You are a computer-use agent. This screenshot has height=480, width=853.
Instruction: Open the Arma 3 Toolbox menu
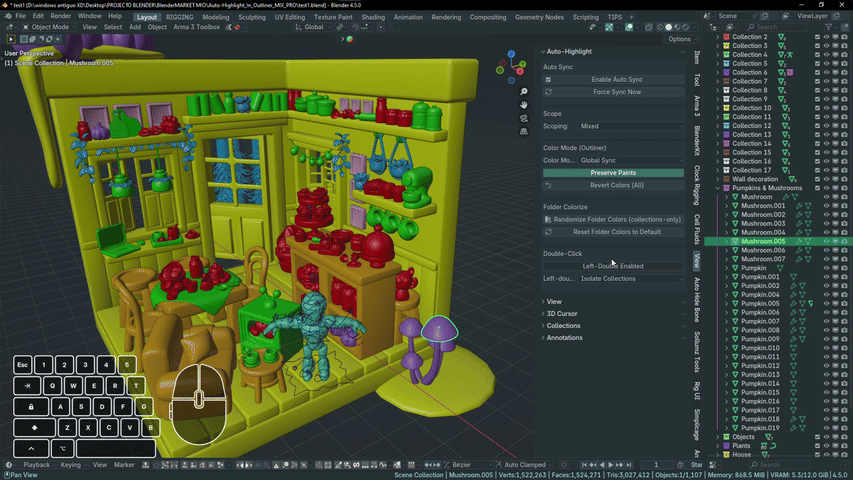click(196, 27)
